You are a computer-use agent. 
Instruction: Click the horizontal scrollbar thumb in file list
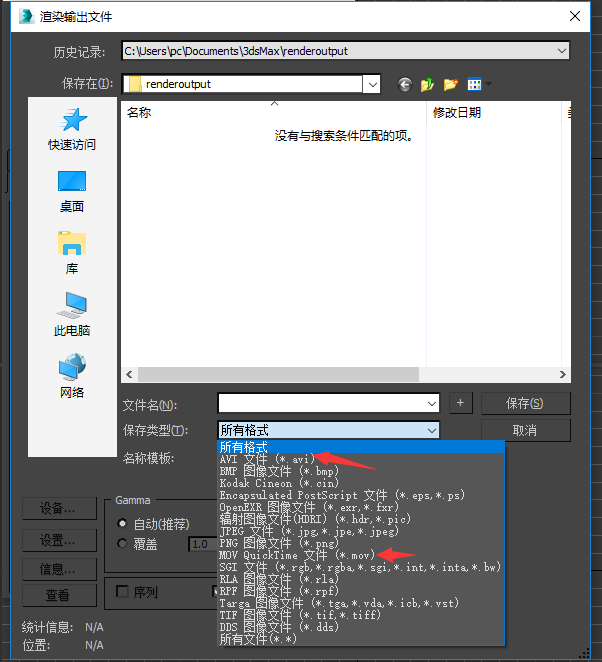pos(278,374)
